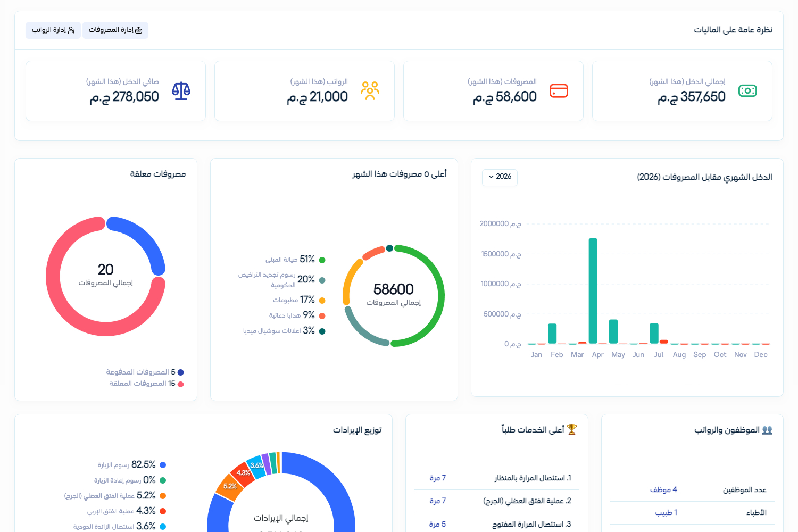Click the red credit card expenses icon
The image size is (798, 532).
tap(559, 90)
